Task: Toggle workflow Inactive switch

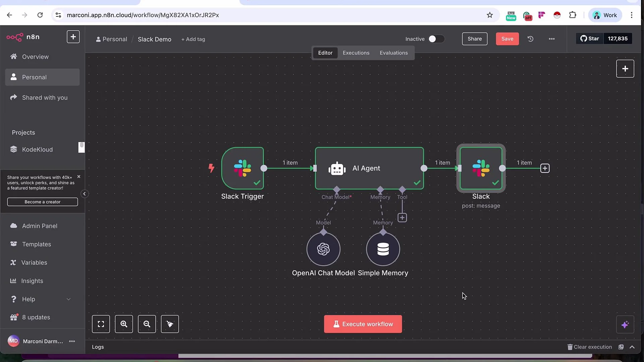Action: coord(436,39)
